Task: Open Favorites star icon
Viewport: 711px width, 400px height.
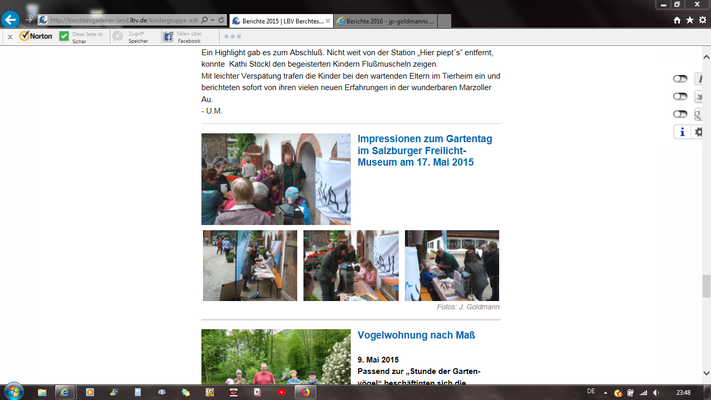Action: pos(690,20)
